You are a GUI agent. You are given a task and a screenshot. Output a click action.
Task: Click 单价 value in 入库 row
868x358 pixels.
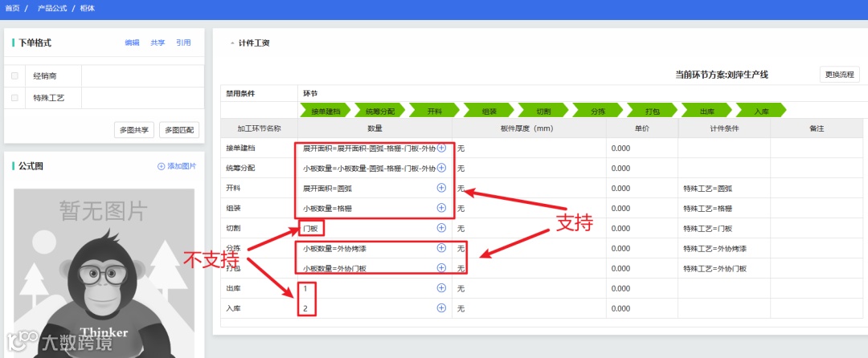[x=621, y=308]
